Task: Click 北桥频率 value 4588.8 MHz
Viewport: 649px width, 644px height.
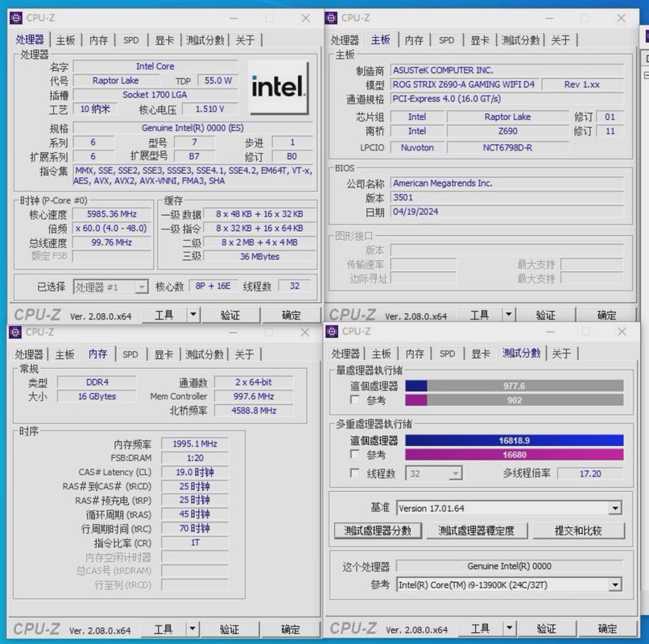Action: tap(254, 411)
